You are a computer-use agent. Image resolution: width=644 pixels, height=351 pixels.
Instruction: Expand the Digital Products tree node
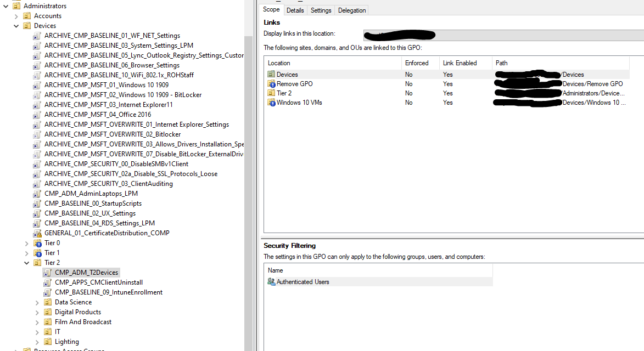coord(37,313)
